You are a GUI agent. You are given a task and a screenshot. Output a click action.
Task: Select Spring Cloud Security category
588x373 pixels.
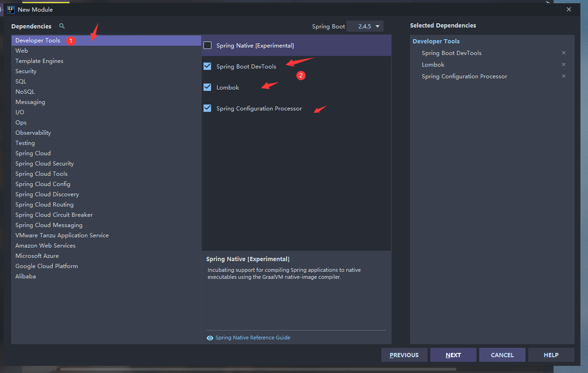click(x=106, y=164)
